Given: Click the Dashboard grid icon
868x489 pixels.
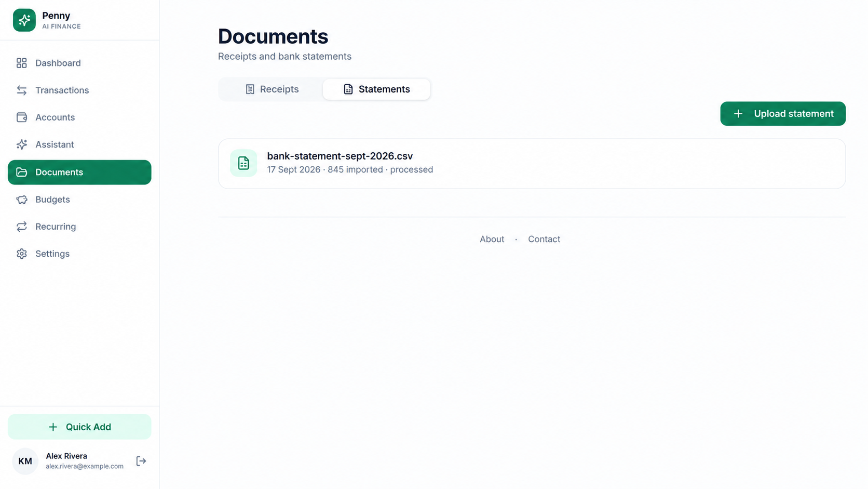Looking at the screenshot, I should pyautogui.click(x=21, y=63).
